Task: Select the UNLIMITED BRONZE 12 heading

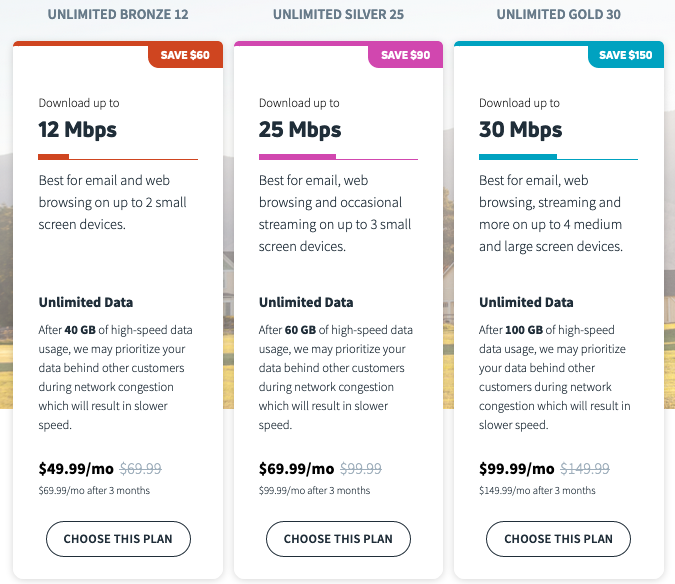Action: point(118,14)
